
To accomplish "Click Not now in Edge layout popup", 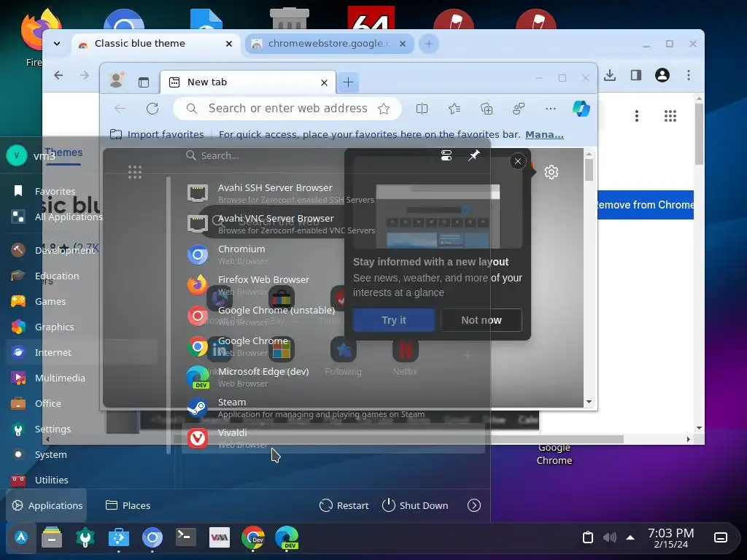I will [x=481, y=320].
